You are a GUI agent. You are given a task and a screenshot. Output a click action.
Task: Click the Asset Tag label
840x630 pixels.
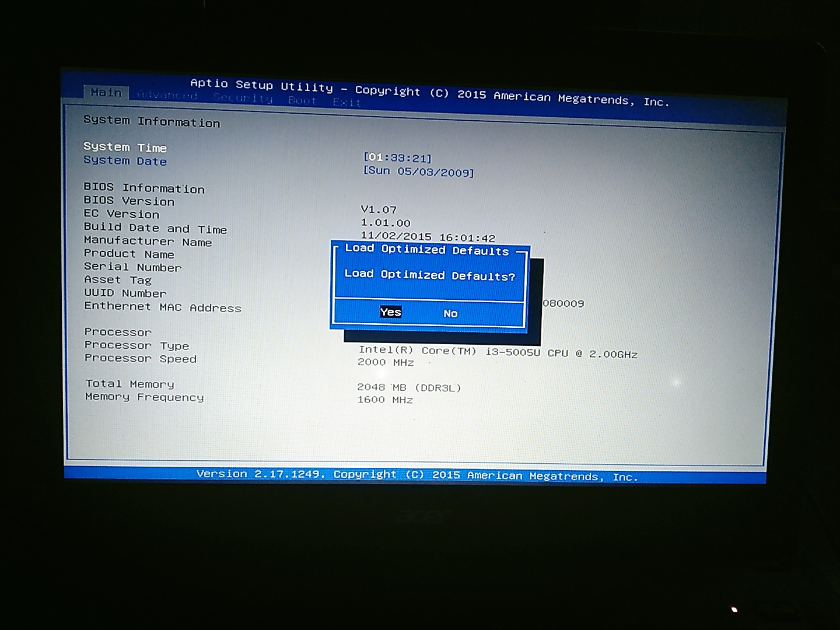coord(118,280)
